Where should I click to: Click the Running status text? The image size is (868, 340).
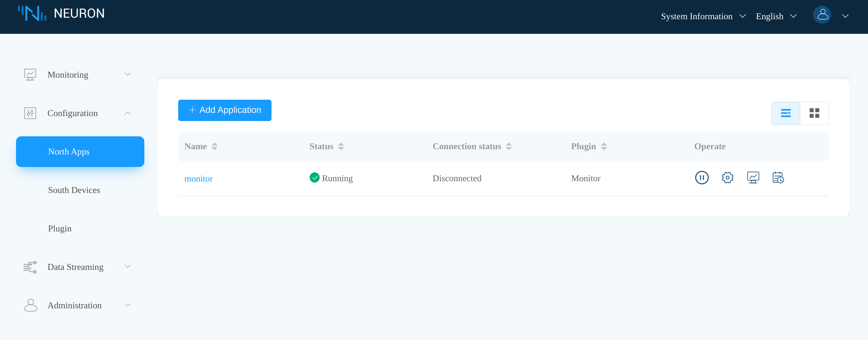pos(337,178)
